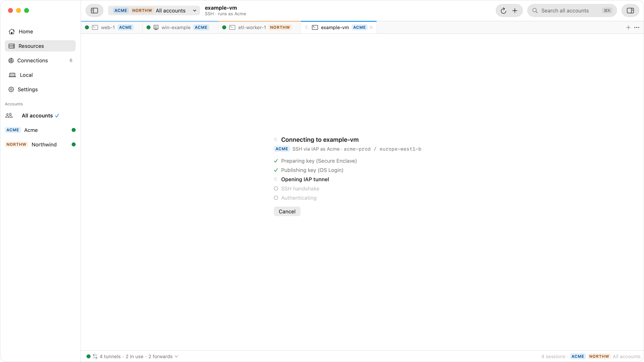Click 'Publishing key (OS Login)' step

(x=312, y=170)
